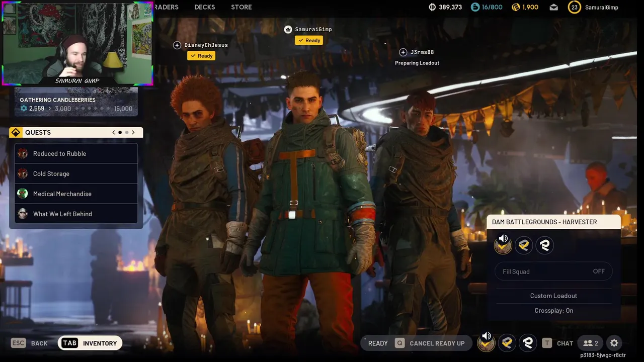
Task: Click the crown icon beside SamuraiGimp nameplate
Action: [288, 29]
